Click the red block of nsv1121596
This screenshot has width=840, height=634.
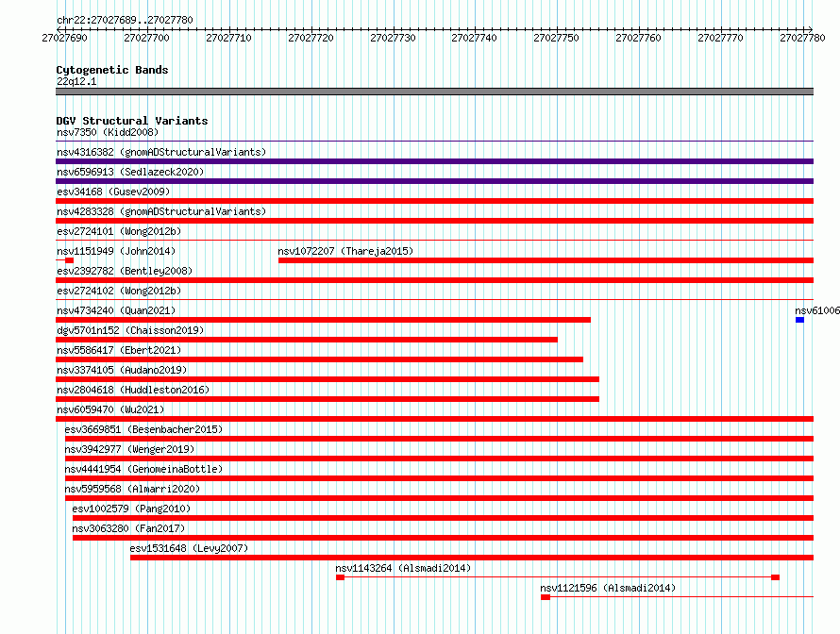pyautogui.click(x=546, y=597)
